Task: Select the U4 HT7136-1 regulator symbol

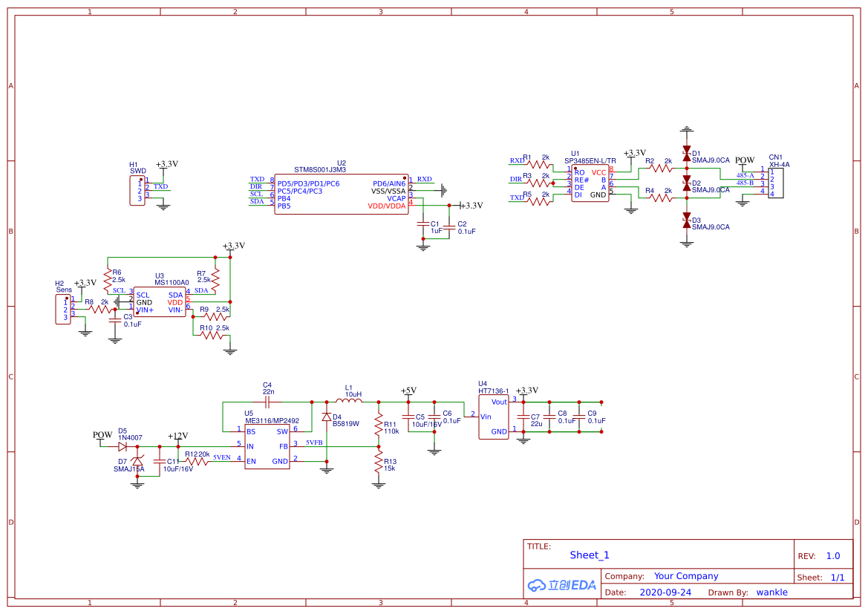Action: [x=493, y=417]
